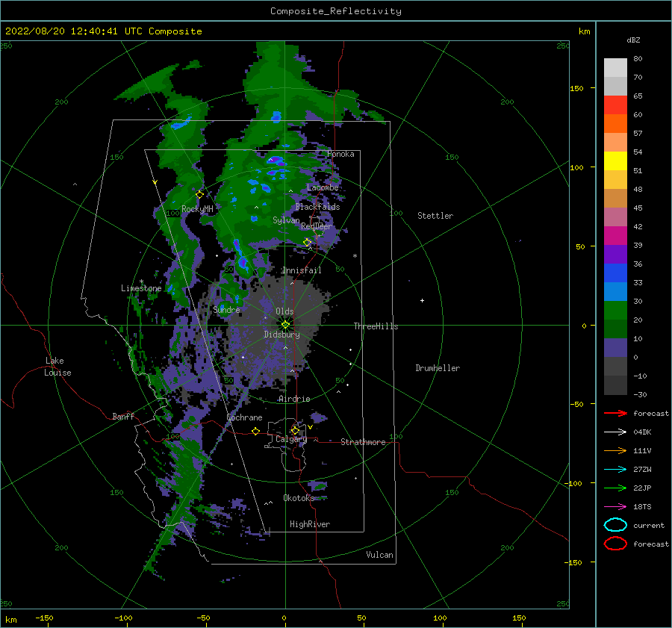Click the red forecast arrow legend icon

pyautogui.click(x=615, y=413)
